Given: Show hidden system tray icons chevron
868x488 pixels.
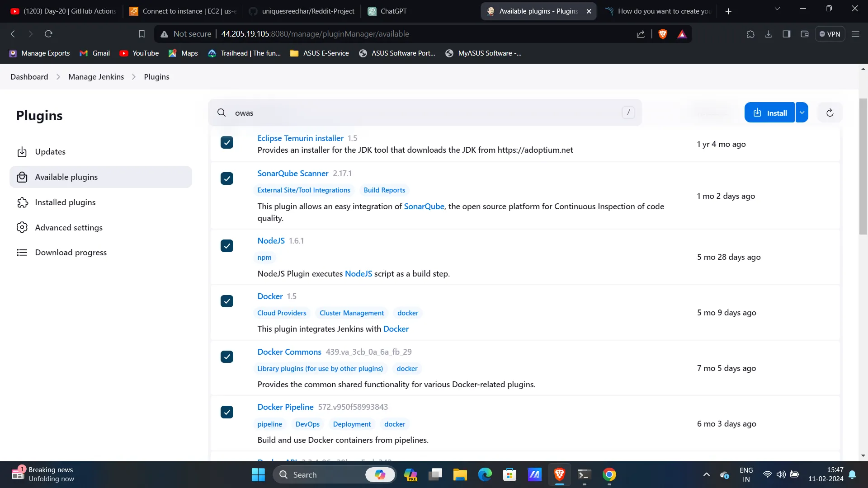Looking at the screenshot, I should click(706, 474).
